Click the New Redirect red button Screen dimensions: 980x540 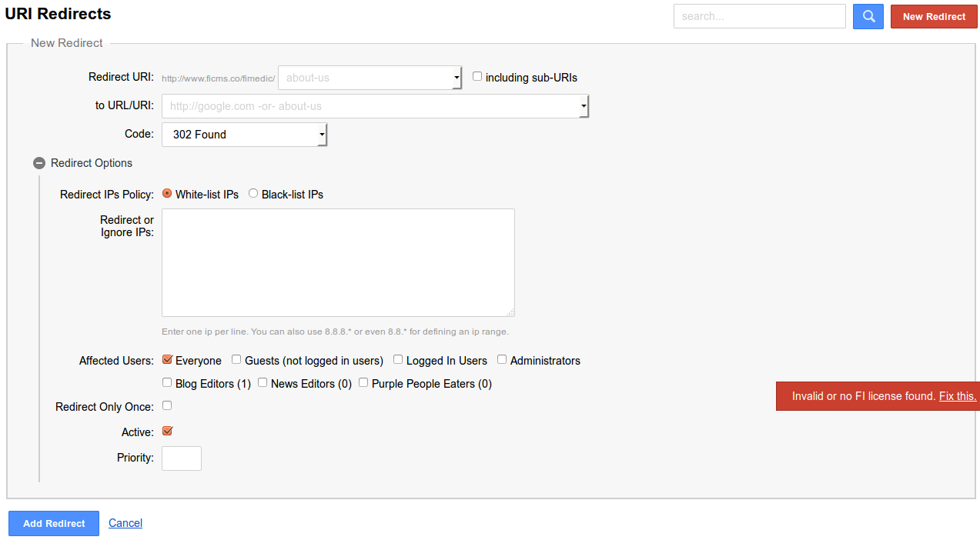pyautogui.click(x=934, y=16)
